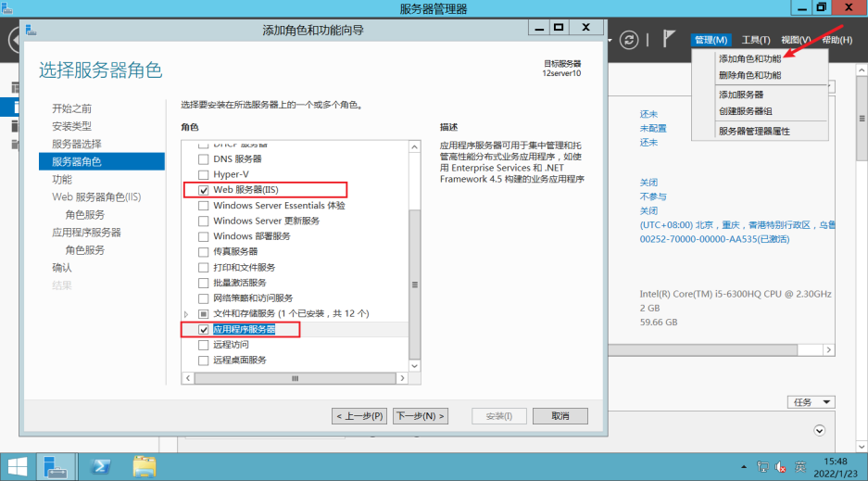The height and width of the screenshot is (481, 868).
Task: Click the role list horizontal scrollbar thumb
Action: [x=296, y=378]
